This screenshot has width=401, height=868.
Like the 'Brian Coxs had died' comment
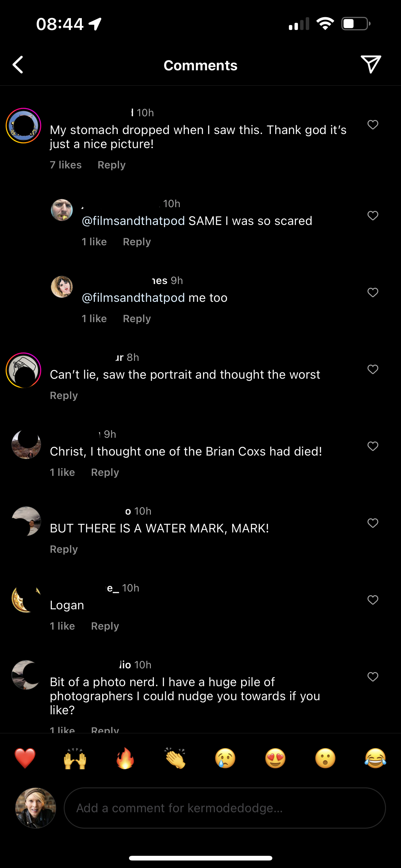tap(373, 446)
